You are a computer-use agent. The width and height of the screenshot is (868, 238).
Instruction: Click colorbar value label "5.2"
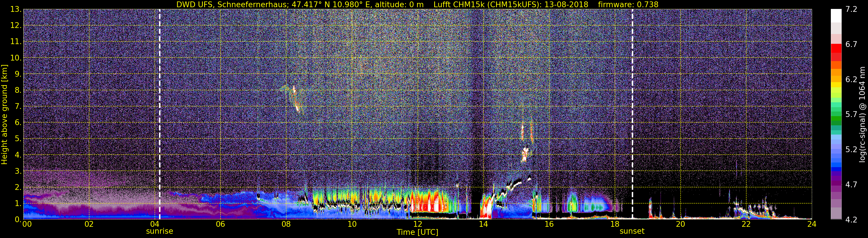[x=851, y=150]
